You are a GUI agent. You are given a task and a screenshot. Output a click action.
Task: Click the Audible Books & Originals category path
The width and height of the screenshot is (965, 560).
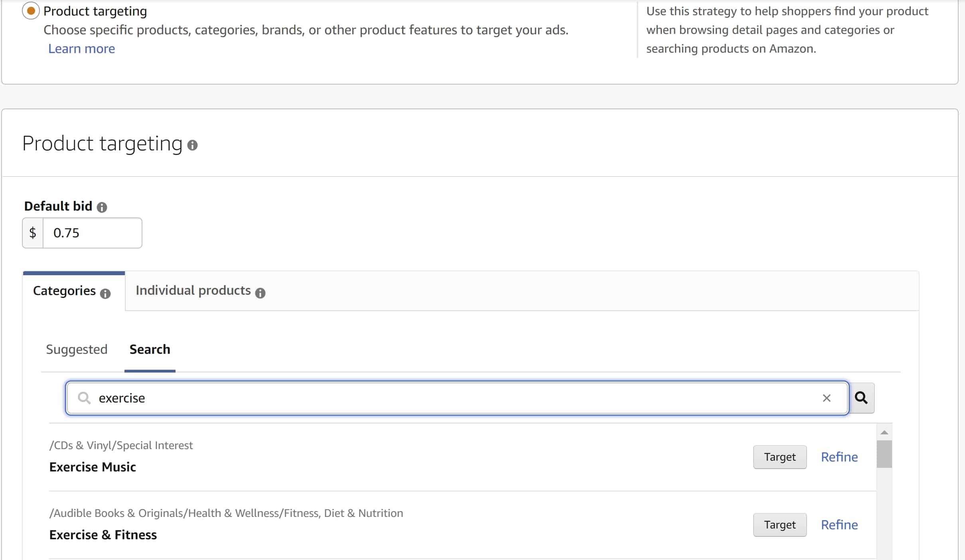(x=226, y=513)
